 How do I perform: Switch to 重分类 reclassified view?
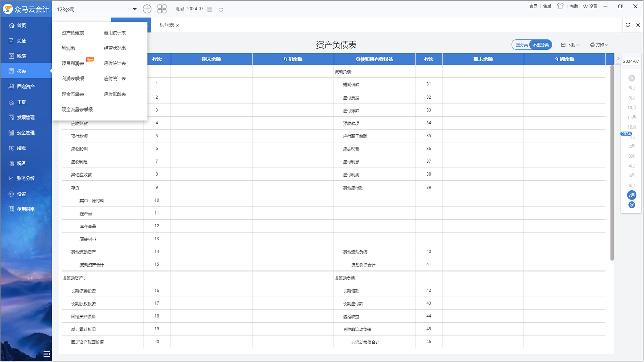coord(522,44)
